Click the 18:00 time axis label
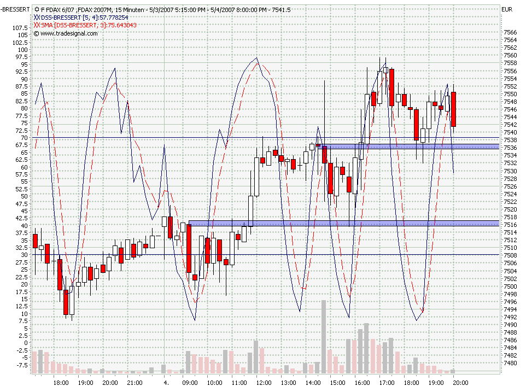The height and width of the screenshot is (392, 532). coord(61,383)
